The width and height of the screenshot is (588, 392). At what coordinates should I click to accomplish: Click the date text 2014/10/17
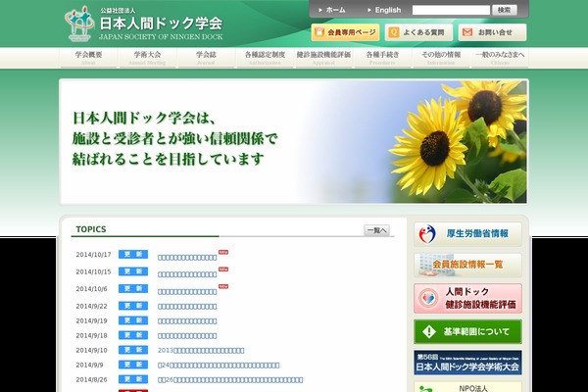tap(93, 255)
